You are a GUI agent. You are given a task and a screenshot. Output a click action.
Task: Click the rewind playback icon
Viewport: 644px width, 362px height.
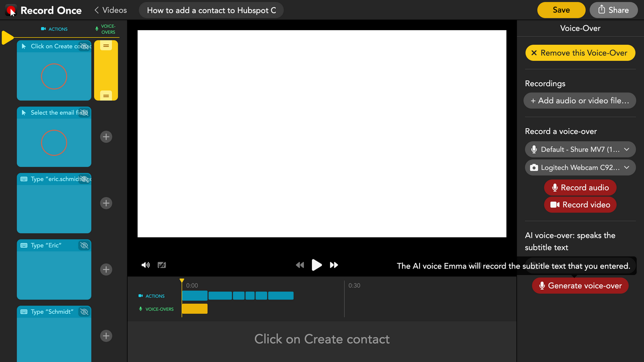[300, 265]
